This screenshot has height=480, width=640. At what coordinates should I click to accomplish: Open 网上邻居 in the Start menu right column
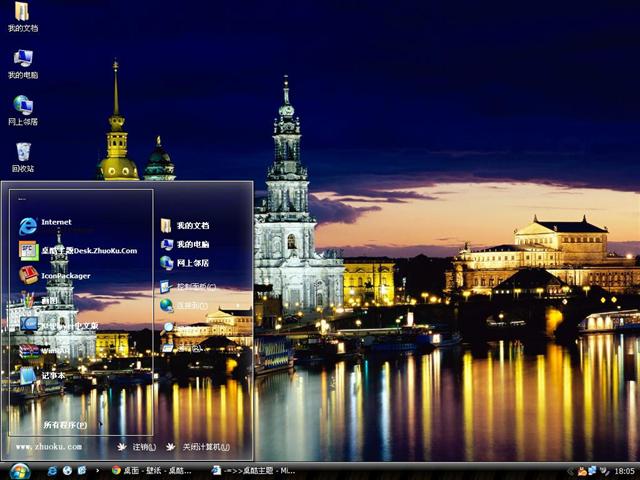click(184, 263)
